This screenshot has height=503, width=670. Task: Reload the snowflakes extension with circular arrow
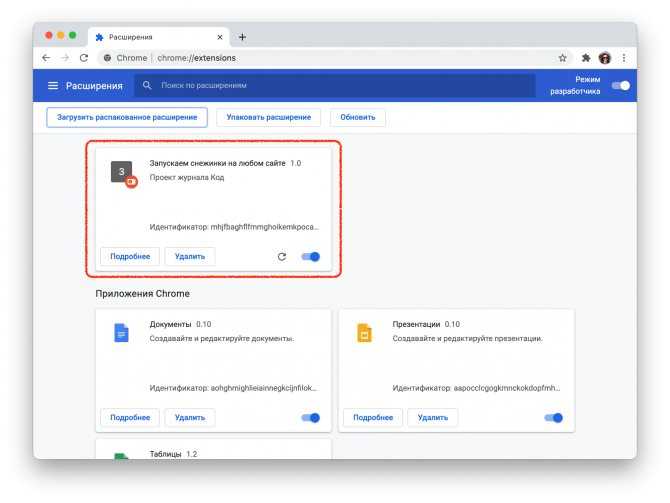[282, 256]
